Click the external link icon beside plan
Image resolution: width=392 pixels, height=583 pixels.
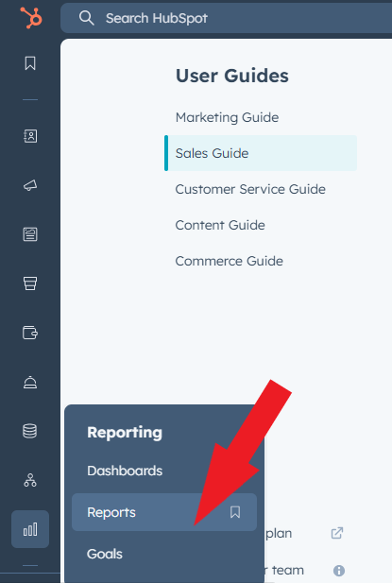click(337, 533)
